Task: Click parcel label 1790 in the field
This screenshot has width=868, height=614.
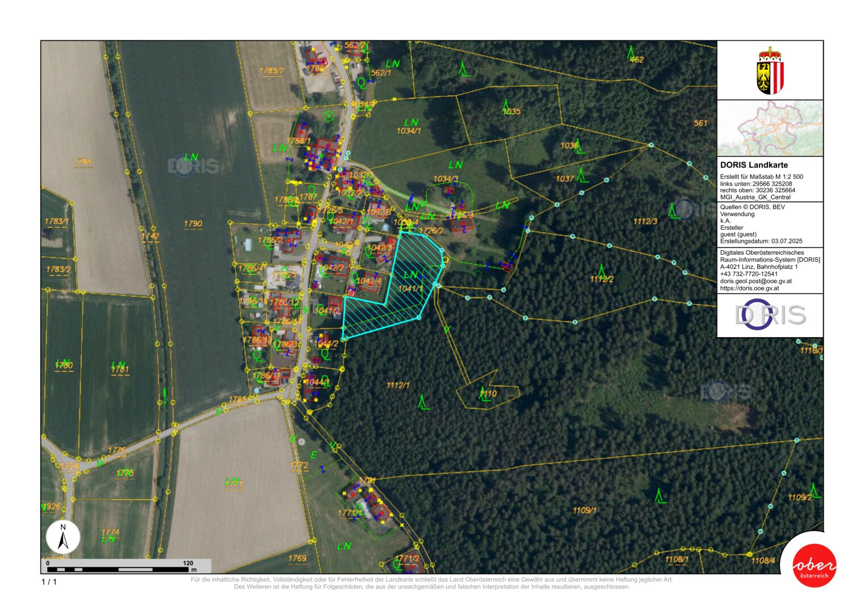Action: (x=193, y=224)
